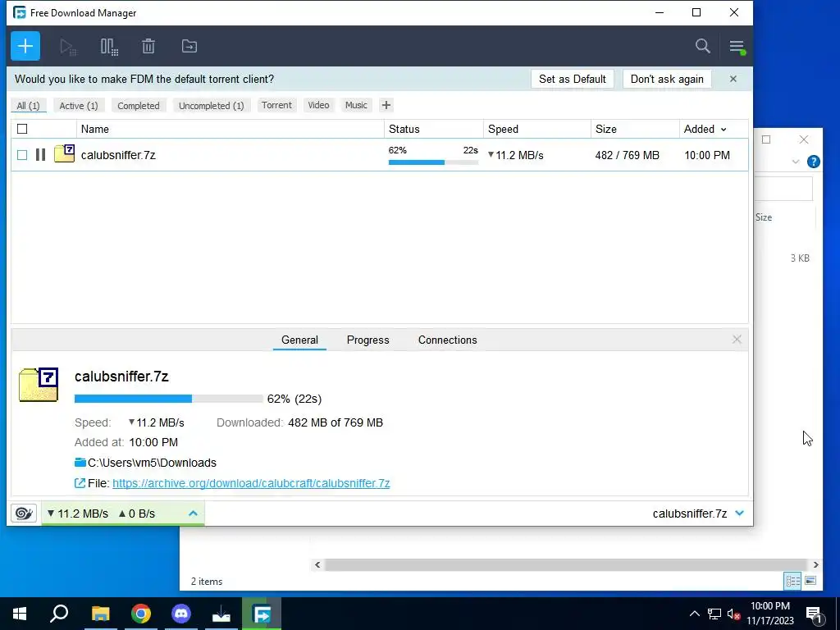Sort by the Status column header
The image size is (840, 630).
434,129
